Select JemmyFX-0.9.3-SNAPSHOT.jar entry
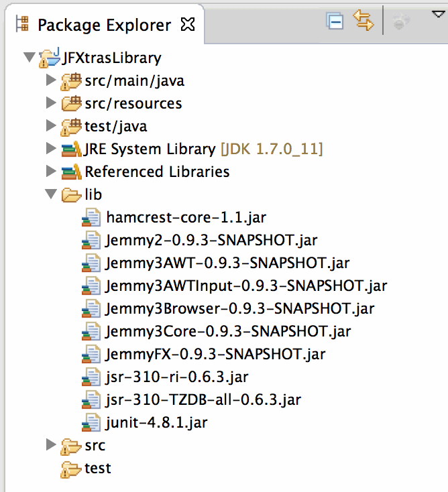The image size is (448, 492). coord(215,354)
